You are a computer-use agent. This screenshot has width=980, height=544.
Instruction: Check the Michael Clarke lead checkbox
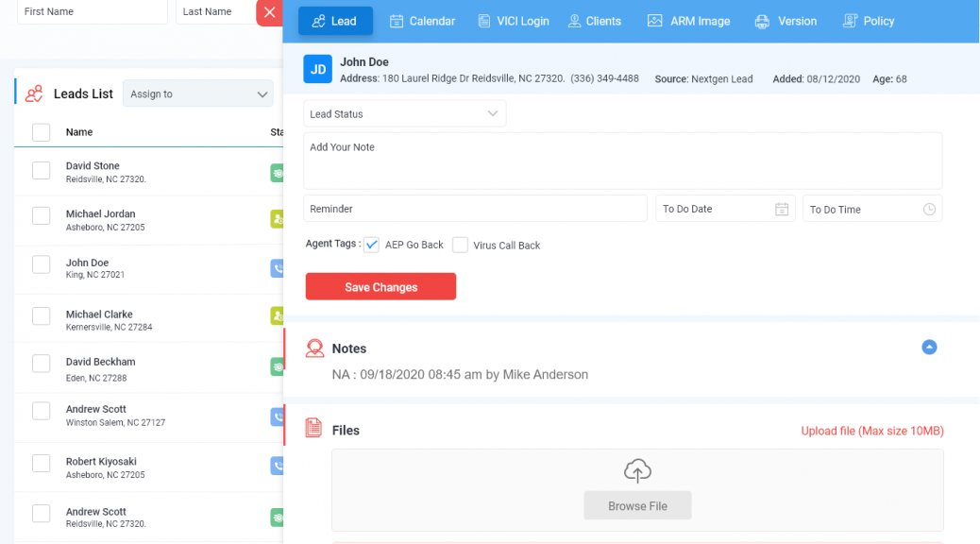coord(42,315)
